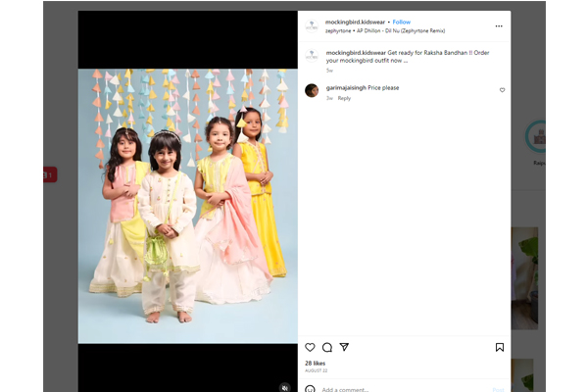Image resolution: width=588 pixels, height=392 pixels.
Task: Reply to garimajaisingh's comment
Action: tap(344, 98)
